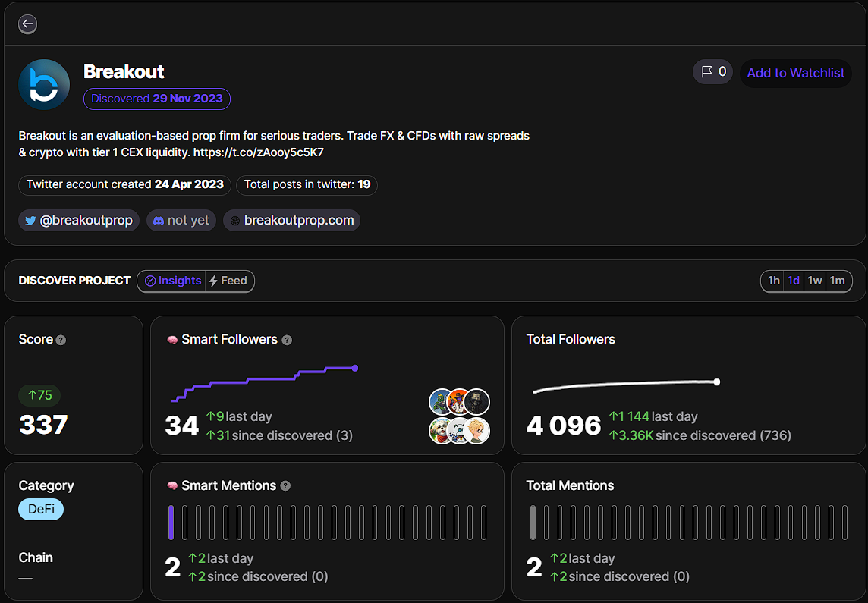Select the 1d time range

pyautogui.click(x=794, y=281)
